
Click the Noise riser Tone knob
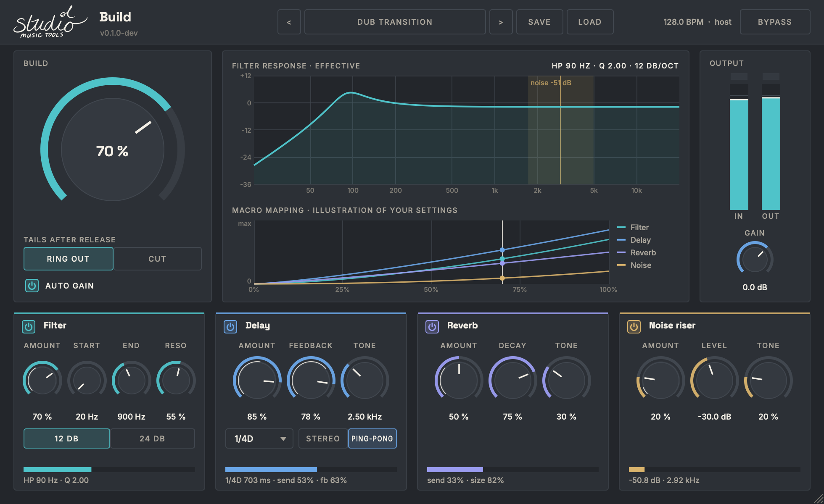point(769,380)
